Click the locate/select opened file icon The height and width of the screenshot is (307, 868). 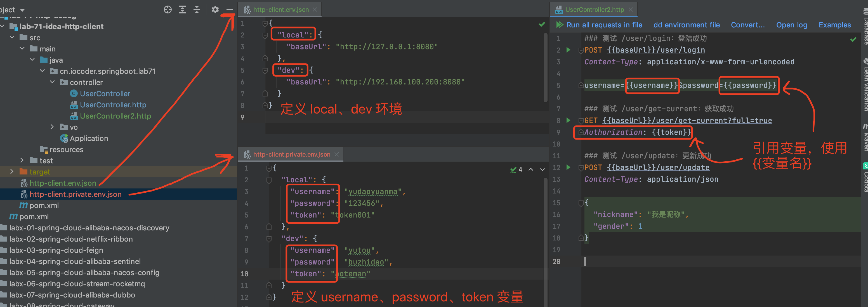168,10
